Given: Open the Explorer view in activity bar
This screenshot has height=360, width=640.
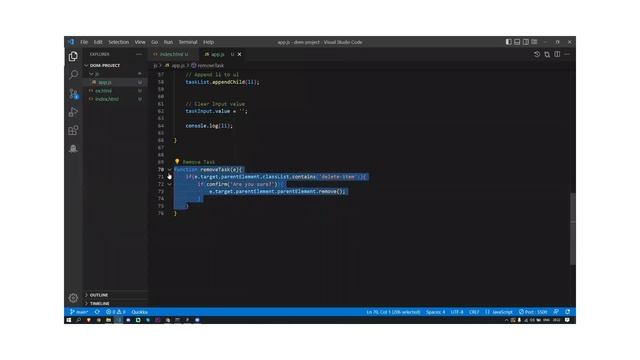Looking at the screenshot, I should (x=73, y=56).
